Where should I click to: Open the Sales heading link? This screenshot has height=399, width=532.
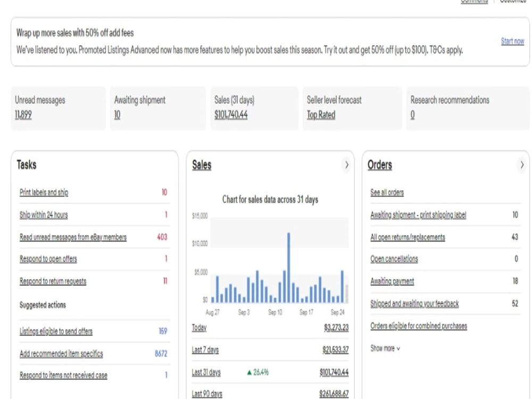[202, 165]
